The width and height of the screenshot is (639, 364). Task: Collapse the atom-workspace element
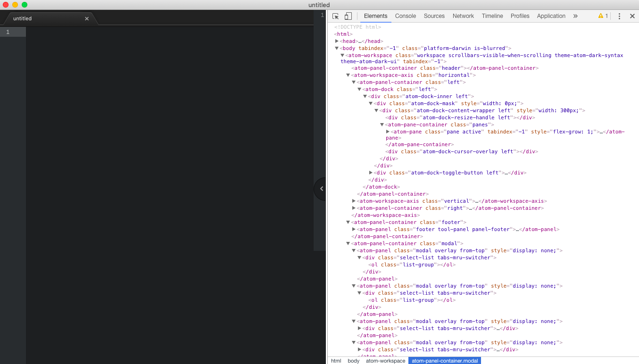coord(342,55)
